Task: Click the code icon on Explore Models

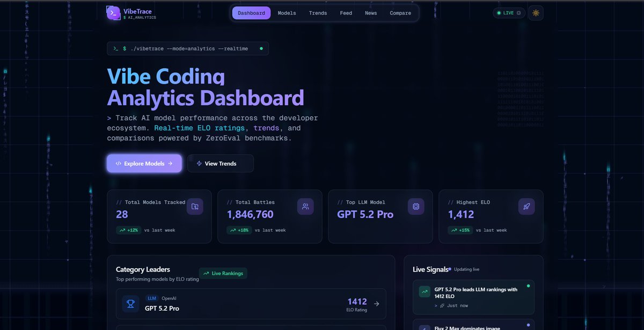Action: coord(118,164)
